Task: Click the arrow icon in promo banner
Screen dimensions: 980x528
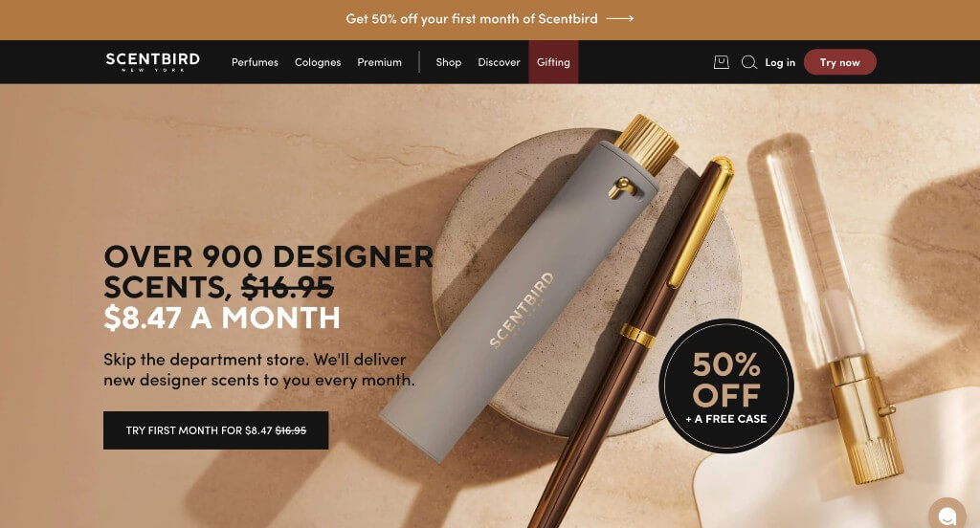Action: pos(620,19)
